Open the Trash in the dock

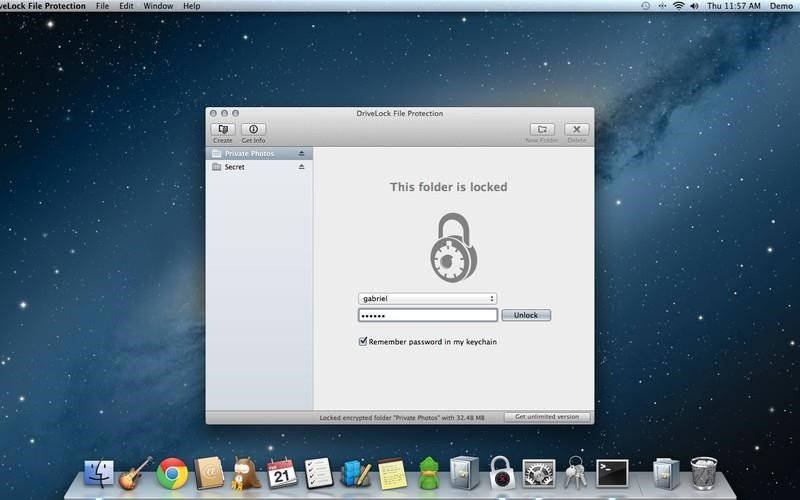pyautogui.click(x=704, y=473)
